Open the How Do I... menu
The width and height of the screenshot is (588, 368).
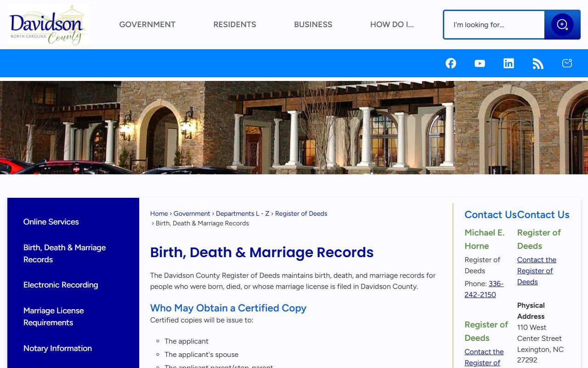392,24
